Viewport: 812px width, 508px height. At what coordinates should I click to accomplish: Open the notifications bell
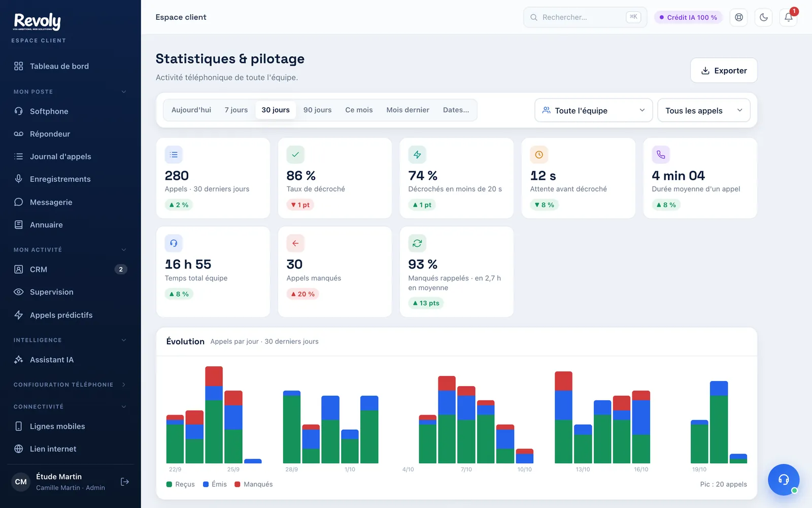click(x=789, y=17)
